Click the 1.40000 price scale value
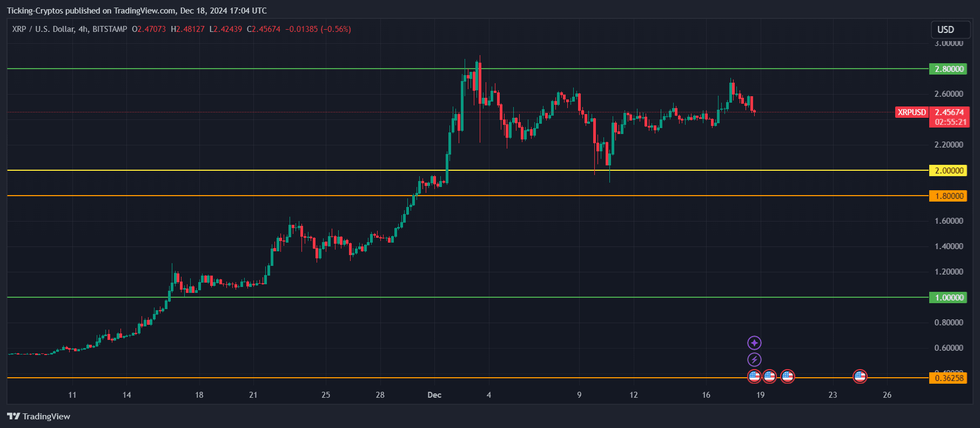Viewport: 980px width, 428px height. pyautogui.click(x=949, y=246)
